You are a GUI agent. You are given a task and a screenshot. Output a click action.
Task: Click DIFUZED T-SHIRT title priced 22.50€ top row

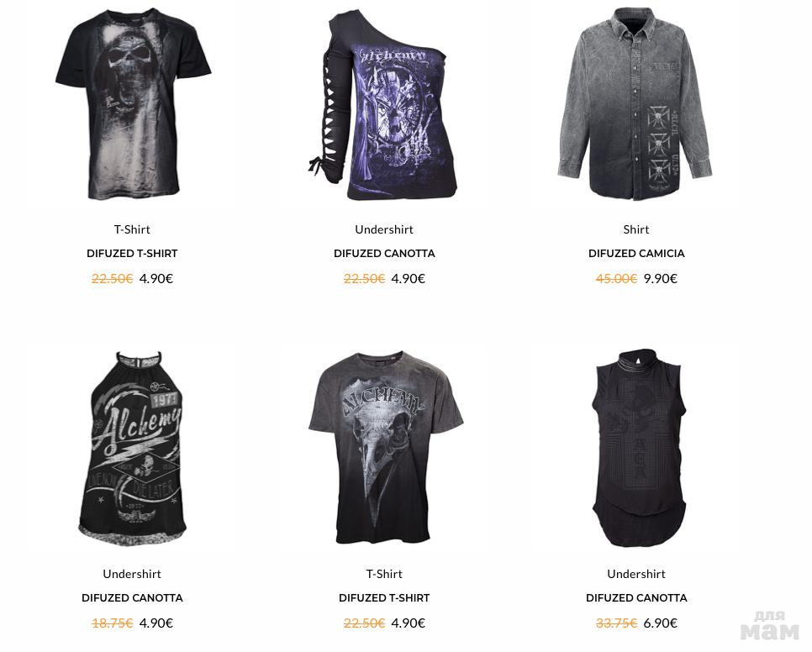[x=132, y=254]
